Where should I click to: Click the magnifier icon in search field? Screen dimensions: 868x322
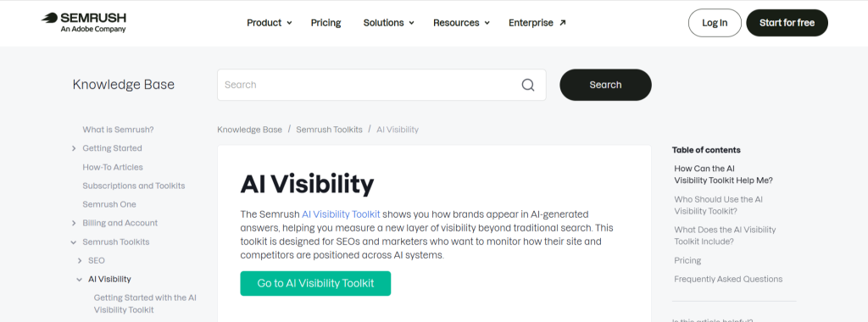coord(528,85)
